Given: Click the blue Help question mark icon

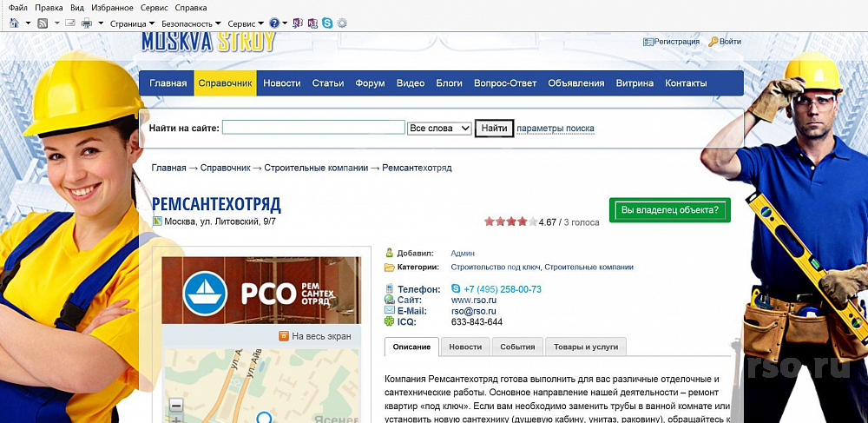Looking at the screenshot, I should click(274, 23).
